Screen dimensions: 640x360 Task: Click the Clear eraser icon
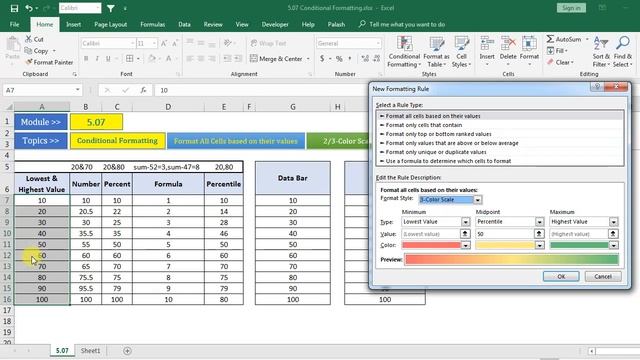[550, 62]
